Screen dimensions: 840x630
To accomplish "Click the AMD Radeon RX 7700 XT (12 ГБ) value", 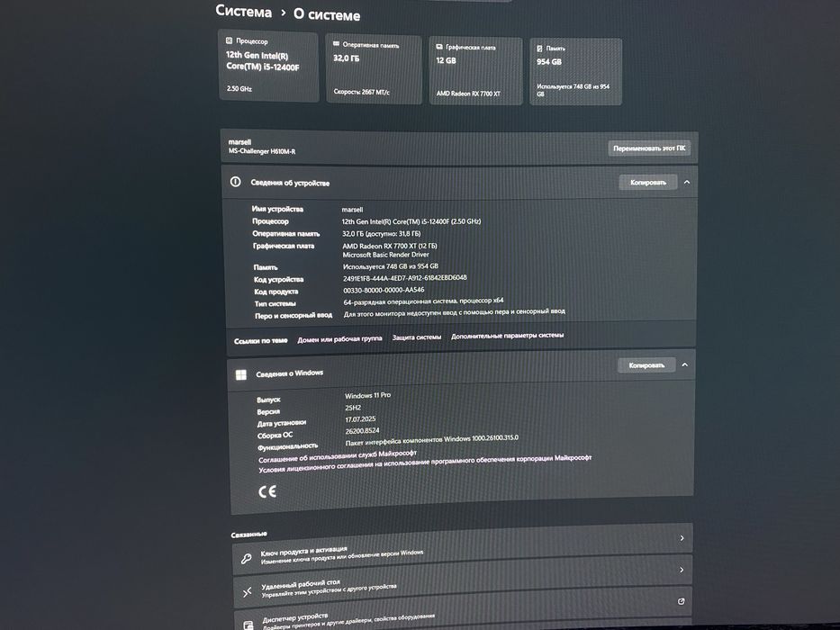I will click(x=390, y=246).
